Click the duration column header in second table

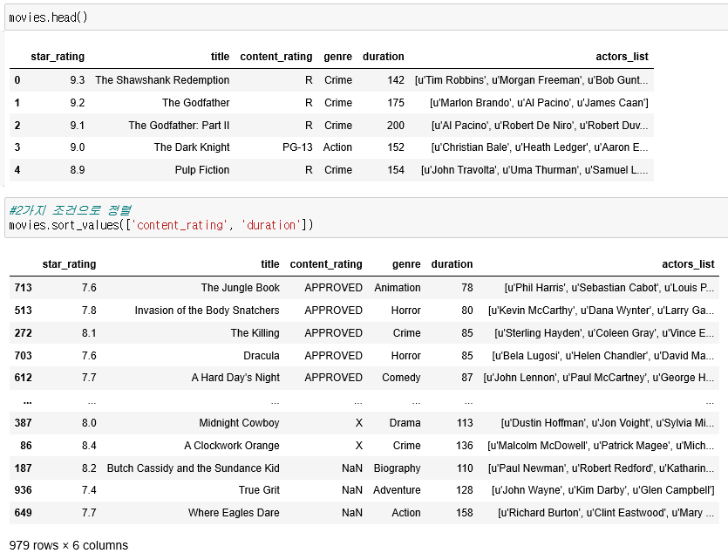[x=452, y=264]
